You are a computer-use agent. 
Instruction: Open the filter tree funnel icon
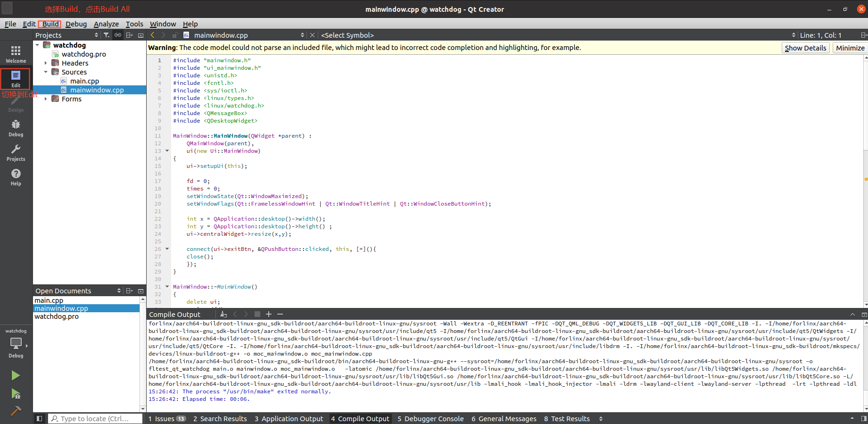(107, 35)
